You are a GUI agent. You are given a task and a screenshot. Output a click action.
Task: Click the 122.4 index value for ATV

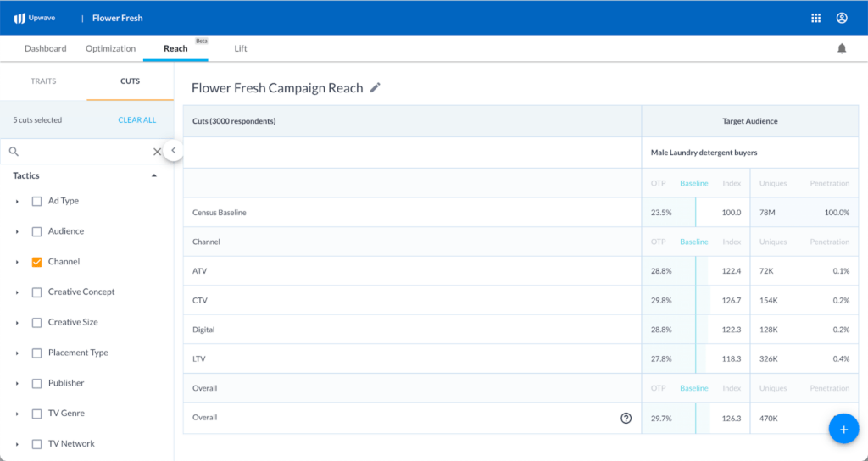point(732,271)
